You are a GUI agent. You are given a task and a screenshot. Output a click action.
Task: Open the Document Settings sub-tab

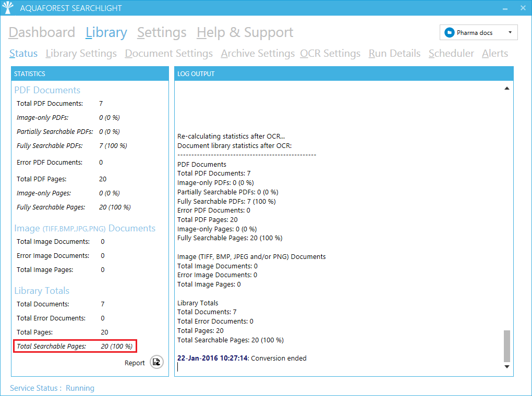pos(168,53)
